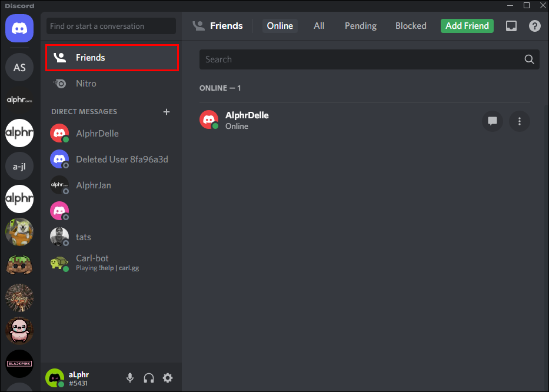This screenshot has height=392, width=549.
Task: Open the nameless pink-avatar DM
Action: pyautogui.click(x=112, y=211)
